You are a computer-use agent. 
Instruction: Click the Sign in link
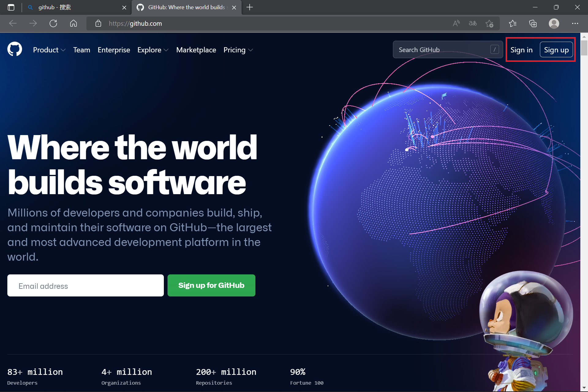coord(521,50)
